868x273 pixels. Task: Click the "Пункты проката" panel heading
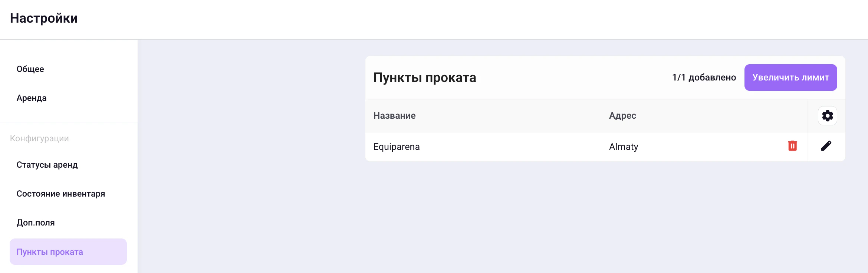[425, 78]
